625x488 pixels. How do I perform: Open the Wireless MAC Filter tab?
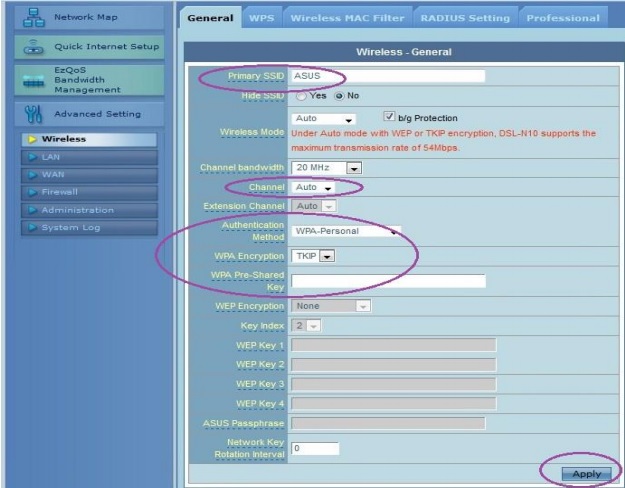(348, 18)
